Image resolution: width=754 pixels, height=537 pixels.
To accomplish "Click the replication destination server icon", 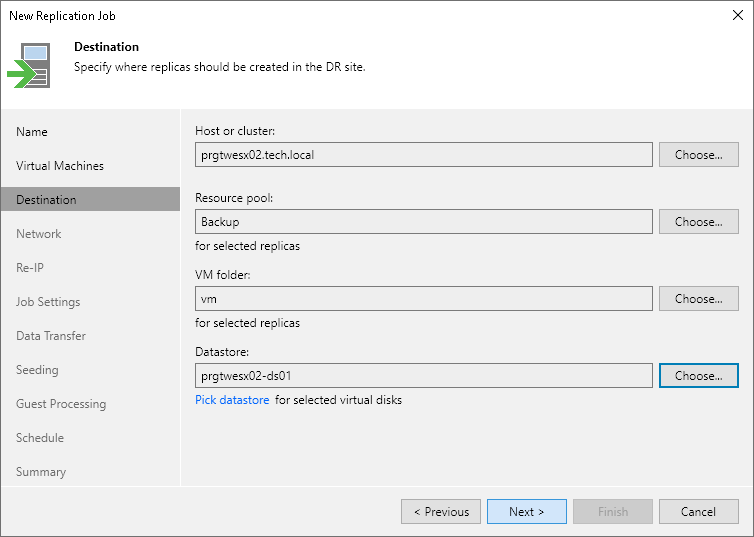I will [29, 65].
